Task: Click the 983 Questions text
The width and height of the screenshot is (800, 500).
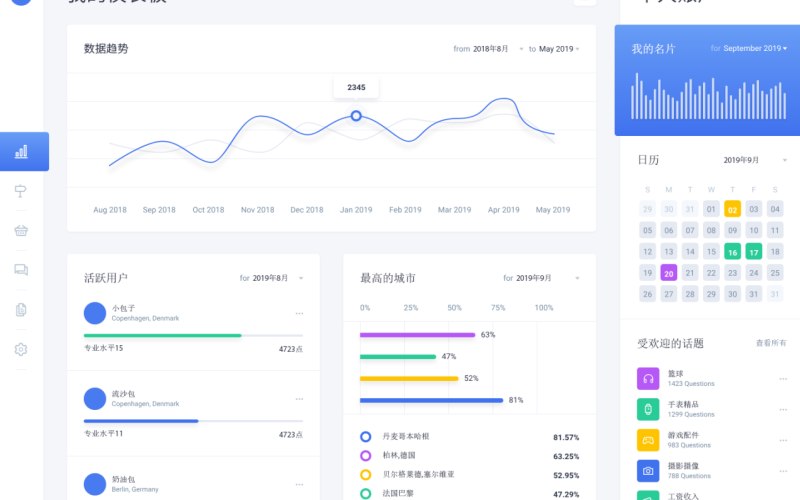Action: tap(689, 445)
